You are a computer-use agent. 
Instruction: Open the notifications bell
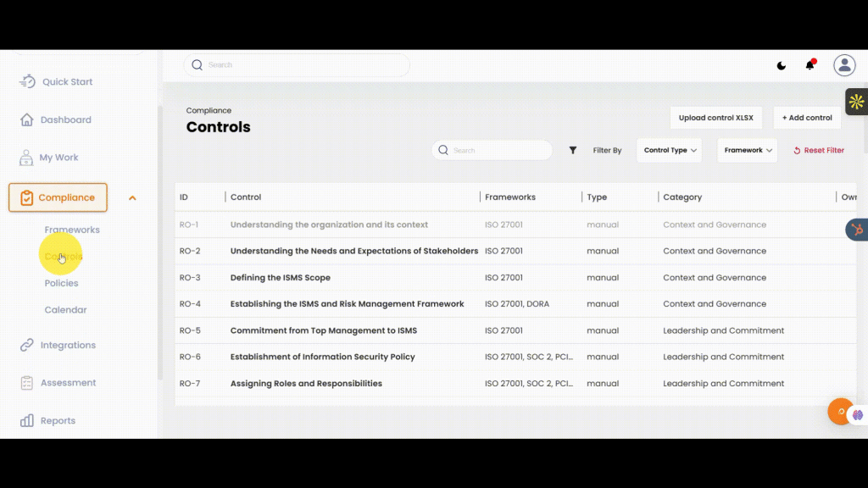(x=810, y=65)
